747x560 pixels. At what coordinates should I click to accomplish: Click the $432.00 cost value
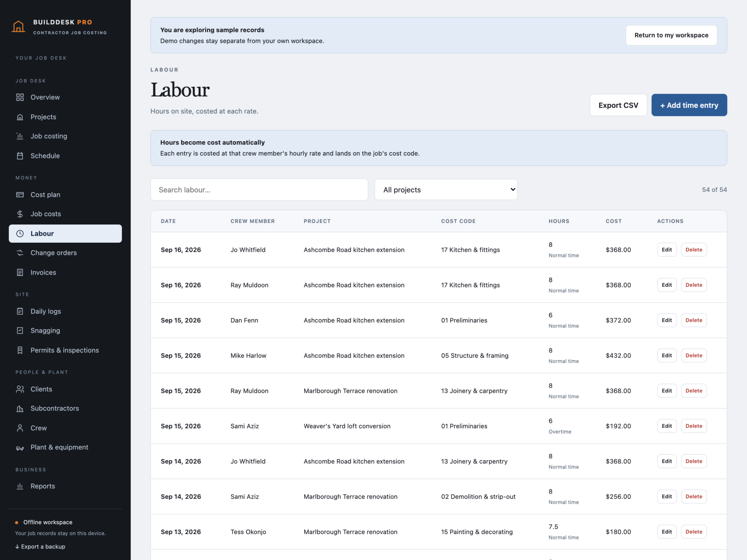(x=618, y=355)
